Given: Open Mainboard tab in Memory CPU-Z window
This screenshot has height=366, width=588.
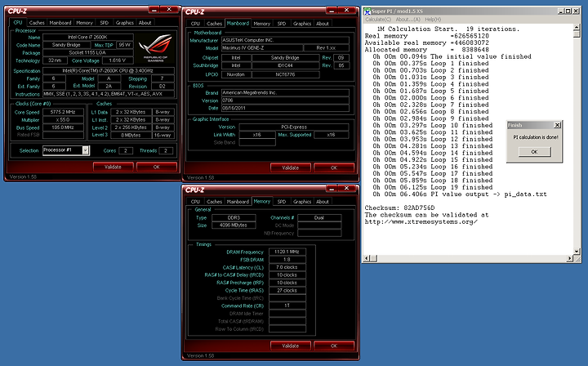Looking at the screenshot, I should [238, 202].
